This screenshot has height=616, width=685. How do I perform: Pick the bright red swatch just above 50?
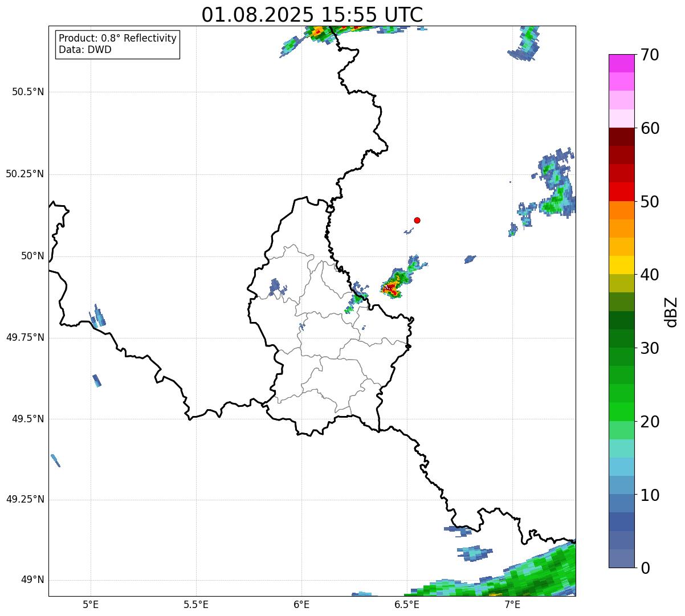(621, 191)
